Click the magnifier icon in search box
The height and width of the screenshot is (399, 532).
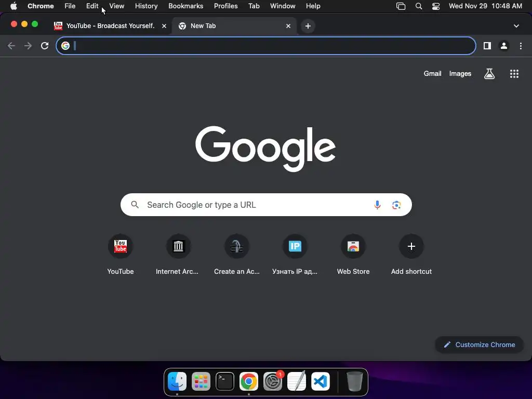tap(135, 205)
